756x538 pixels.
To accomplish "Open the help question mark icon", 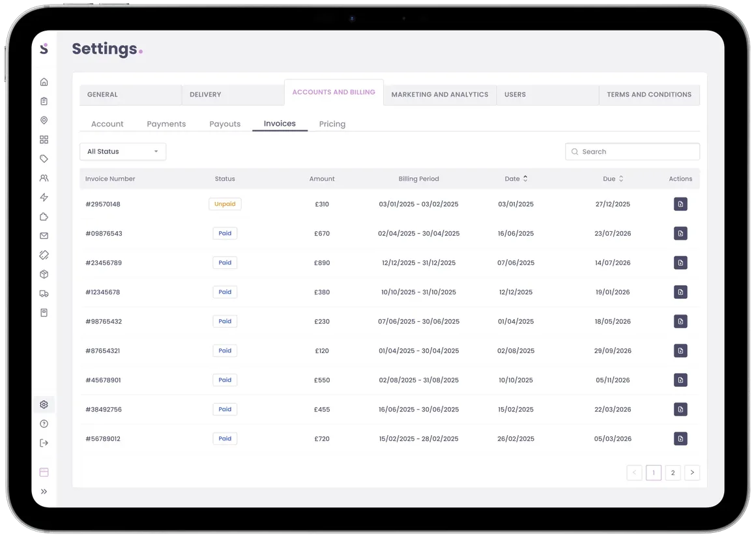I will [44, 424].
